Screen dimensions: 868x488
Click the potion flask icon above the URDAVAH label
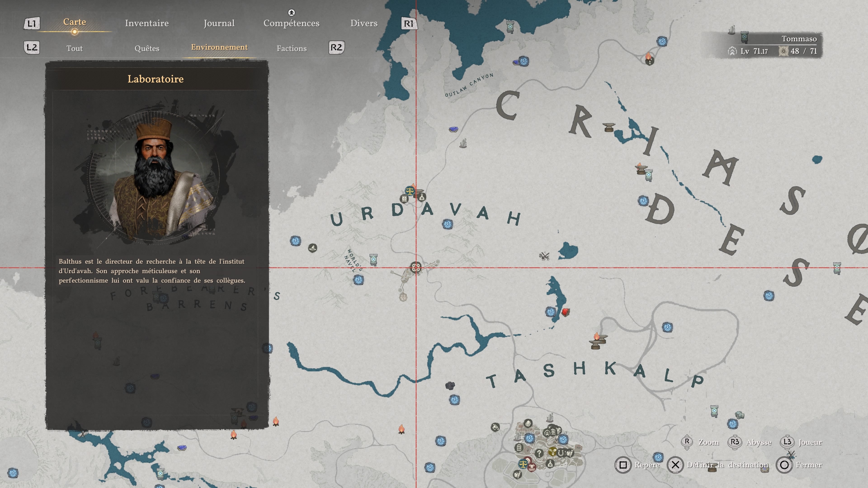[422, 197]
